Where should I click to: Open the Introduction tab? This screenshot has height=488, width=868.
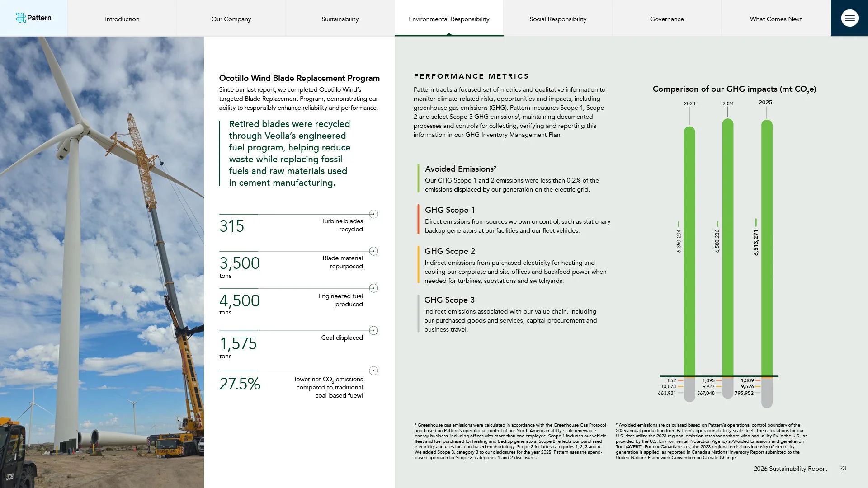pos(122,19)
